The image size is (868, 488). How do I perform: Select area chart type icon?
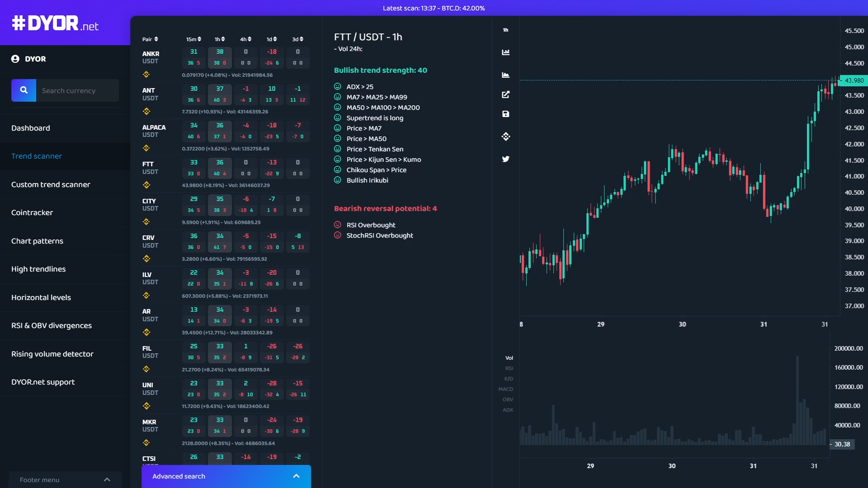506,75
